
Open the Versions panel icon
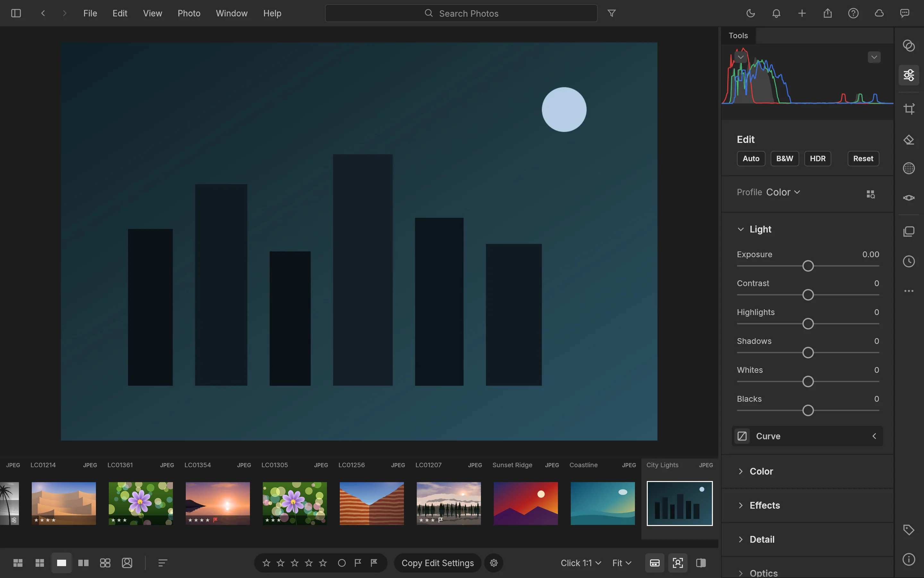909,232
